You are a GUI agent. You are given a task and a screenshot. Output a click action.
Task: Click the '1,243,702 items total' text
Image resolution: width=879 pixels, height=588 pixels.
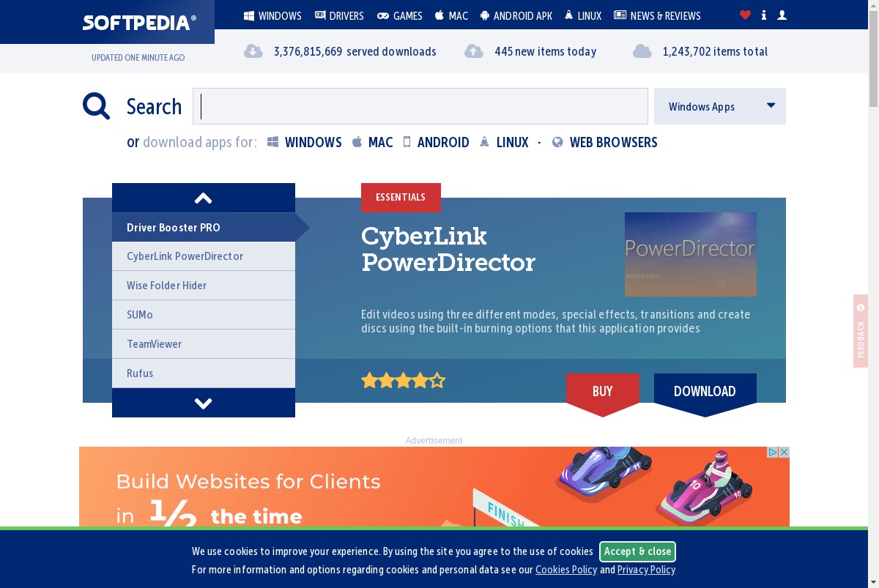716,51
